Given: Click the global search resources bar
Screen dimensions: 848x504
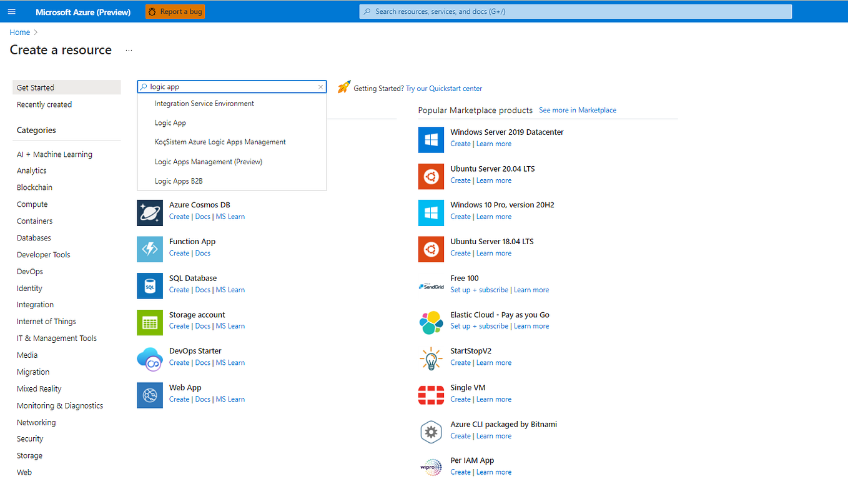Looking at the screenshot, I should (x=574, y=11).
